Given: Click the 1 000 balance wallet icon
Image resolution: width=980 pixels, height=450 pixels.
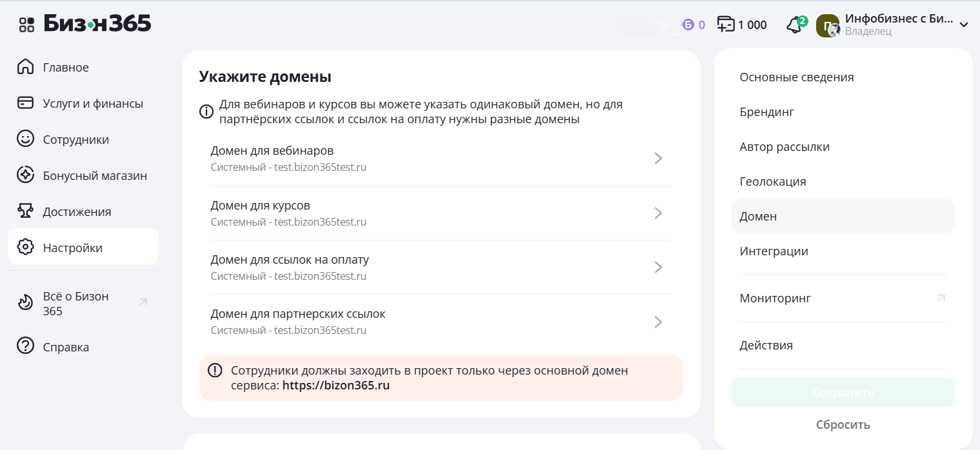Looking at the screenshot, I should point(726,25).
